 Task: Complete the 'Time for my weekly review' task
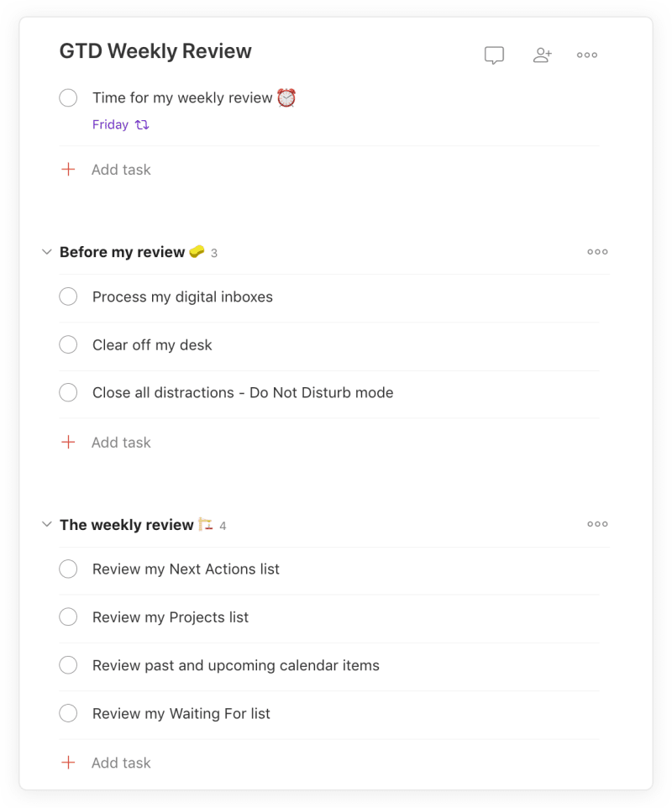tap(68, 97)
